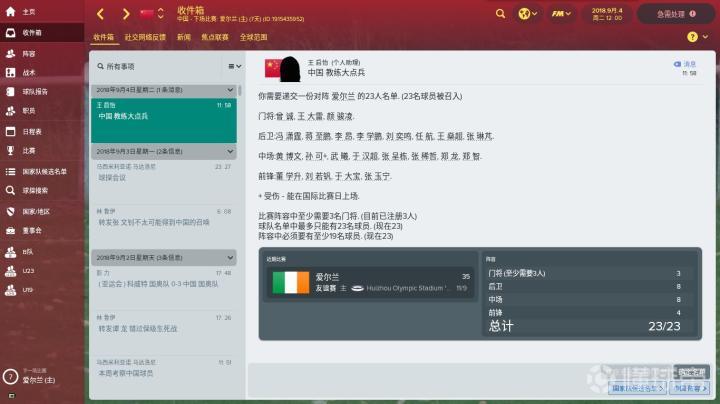Click the yellow question mark help icon
The width and height of the screenshot is (720, 404).
(692, 37)
